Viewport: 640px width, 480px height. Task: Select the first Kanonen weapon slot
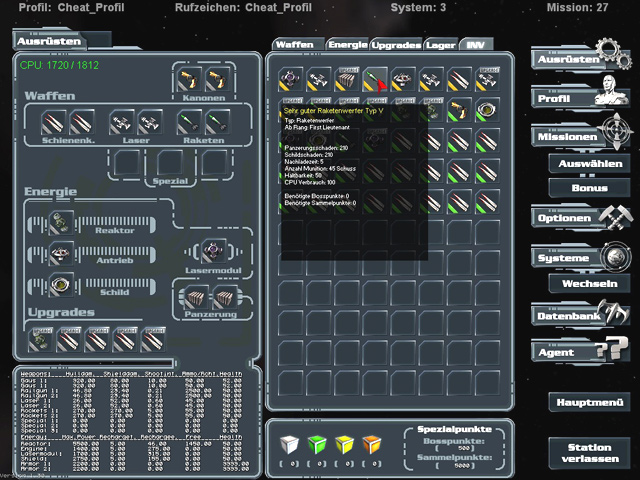tap(189, 79)
